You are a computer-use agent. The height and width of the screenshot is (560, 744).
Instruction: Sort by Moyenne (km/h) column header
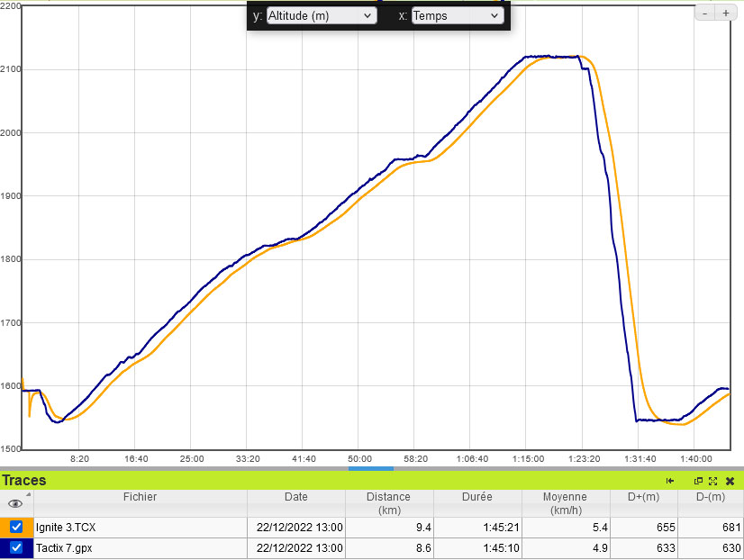(x=565, y=503)
